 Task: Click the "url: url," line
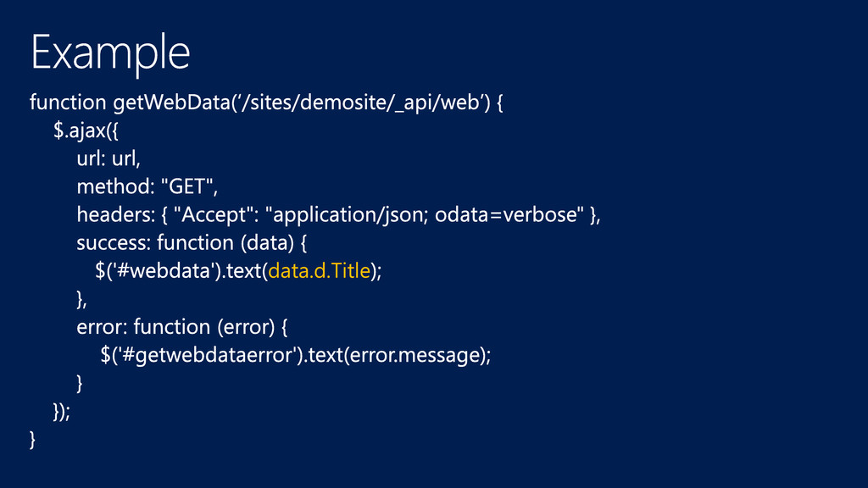coord(108,159)
